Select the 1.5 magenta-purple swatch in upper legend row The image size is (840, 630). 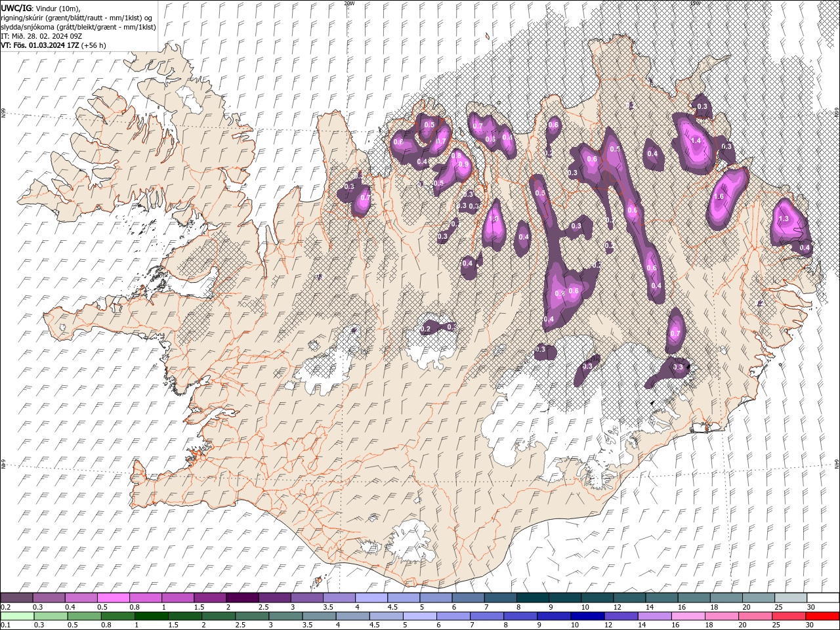point(209,598)
